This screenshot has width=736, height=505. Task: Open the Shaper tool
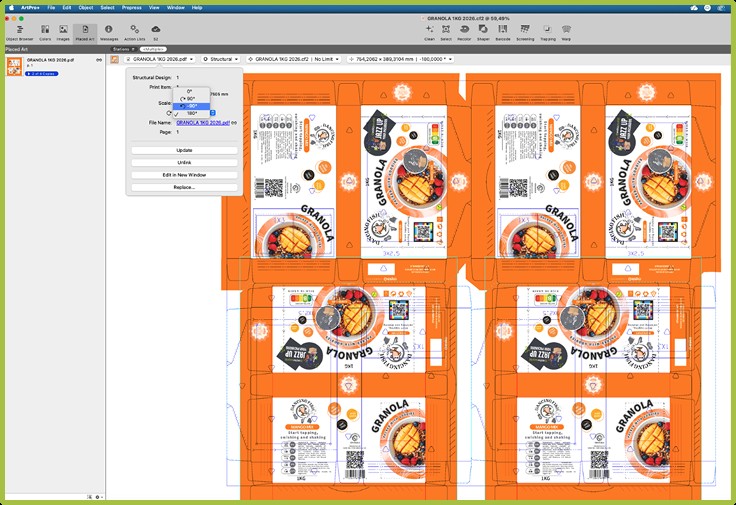click(x=483, y=33)
